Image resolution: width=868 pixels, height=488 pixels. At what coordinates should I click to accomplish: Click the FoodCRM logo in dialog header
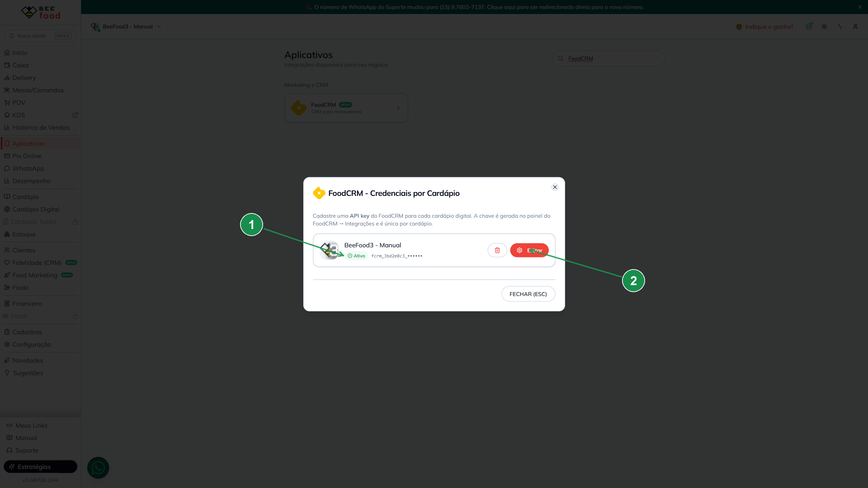coord(319,193)
